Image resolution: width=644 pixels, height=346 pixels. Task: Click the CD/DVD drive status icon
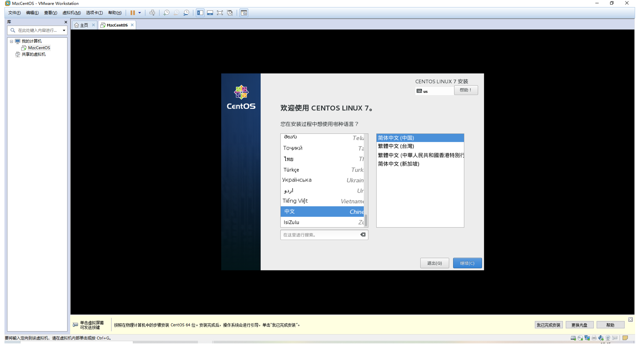[x=580, y=338]
